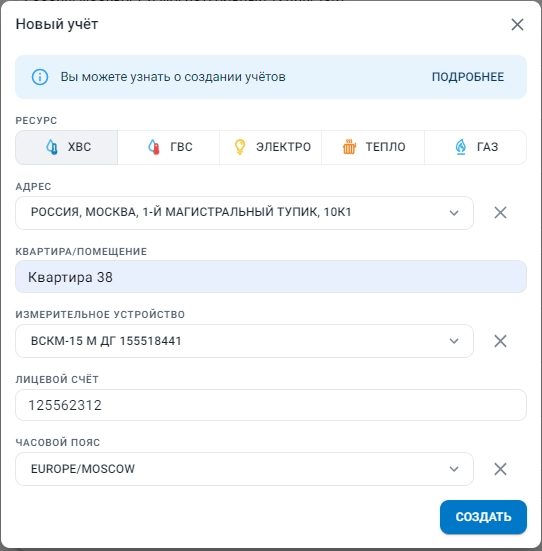Viewport: 542px width, 551px height.
Task: Expand the measuring device dropdown chevron
Action: point(454,341)
